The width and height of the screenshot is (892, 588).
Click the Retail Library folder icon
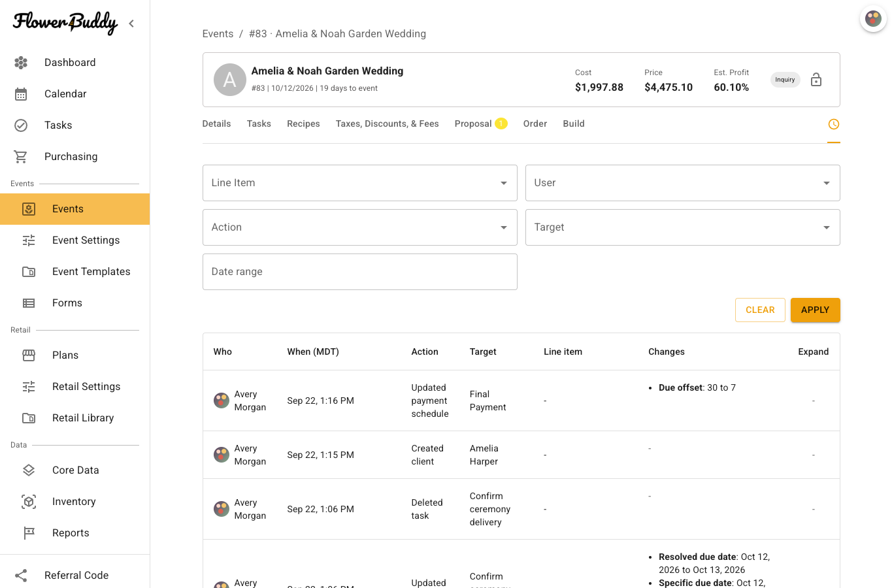(x=29, y=418)
